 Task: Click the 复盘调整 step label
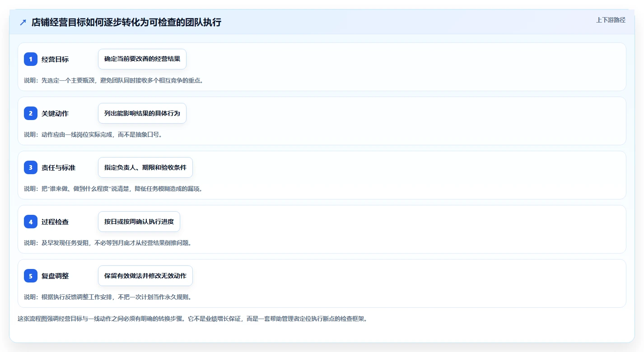55,276
